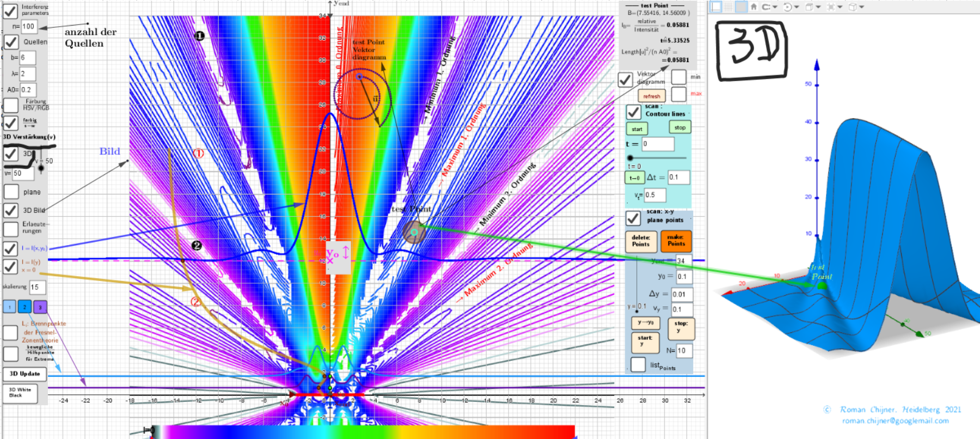Click the A0 input field showing 0.2
The width and height of the screenshot is (980, 439).
pos(28,90)
